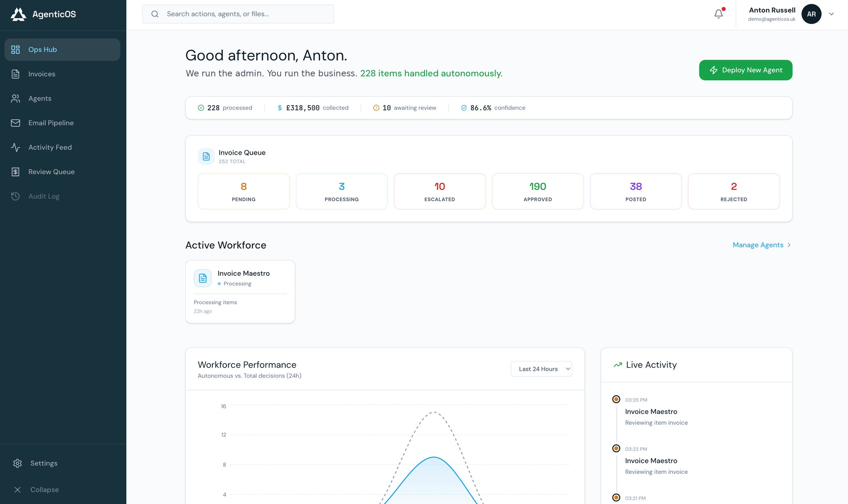Click the Settings gear icon
The width and height of the screenshot is (848, 504).
tap(17, 463)
